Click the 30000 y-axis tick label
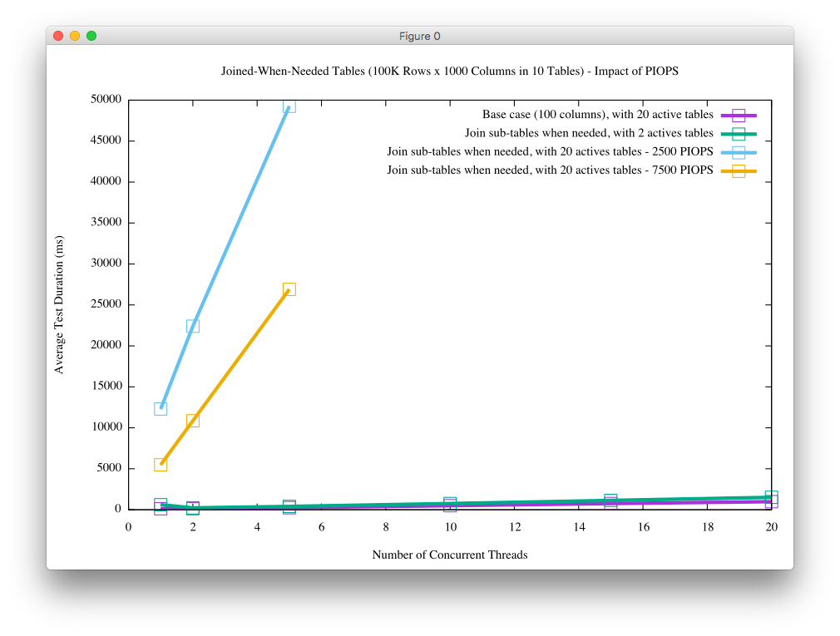840x636 pixels. click(106, 263)
